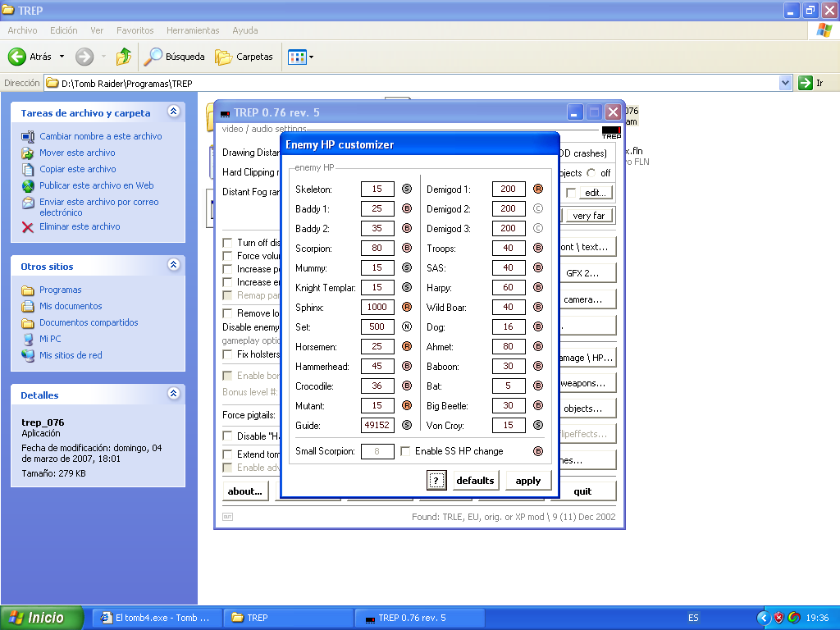
Task: Click the Skeleton HP type circle icon
Action: (407, 189)
